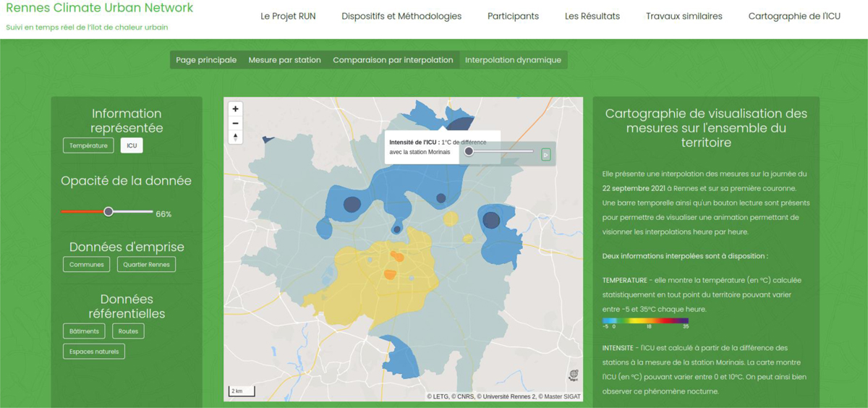Zoom out on the map
Viewport: 868px width, 408px height.
(235, 123)
